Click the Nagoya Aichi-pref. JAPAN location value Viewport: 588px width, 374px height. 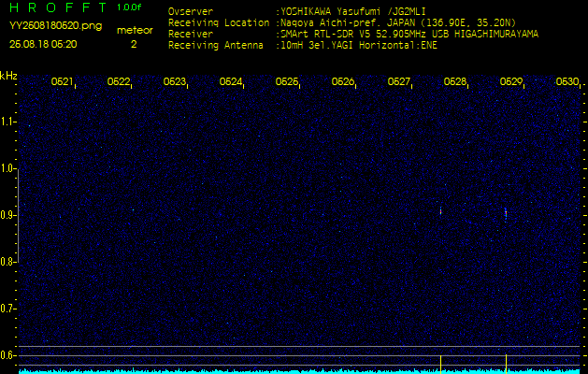[x=398, y=22]
